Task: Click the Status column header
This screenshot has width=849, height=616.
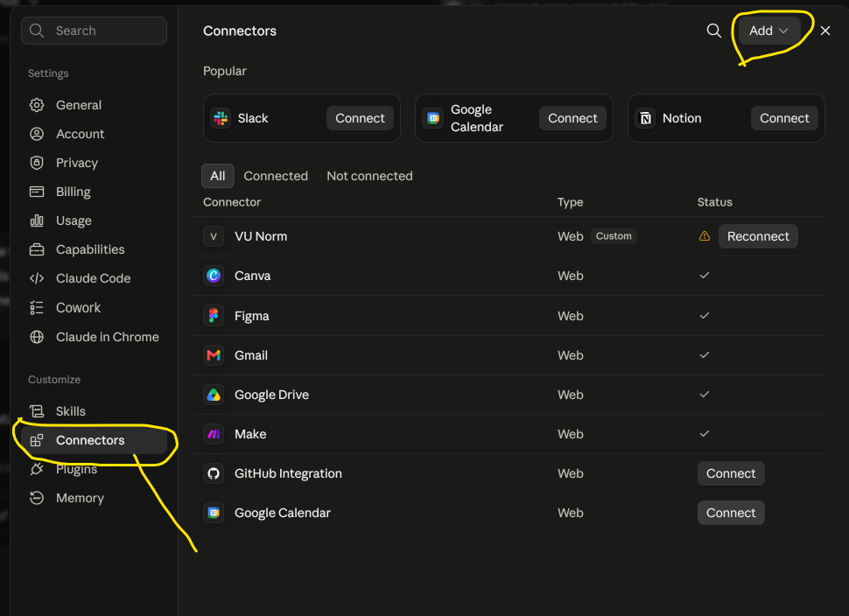Action: tap(714, 202)
